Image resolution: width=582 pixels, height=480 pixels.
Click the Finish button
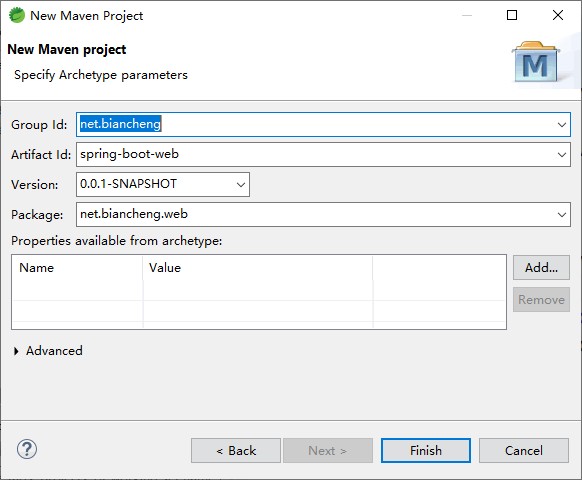(426, 450)
